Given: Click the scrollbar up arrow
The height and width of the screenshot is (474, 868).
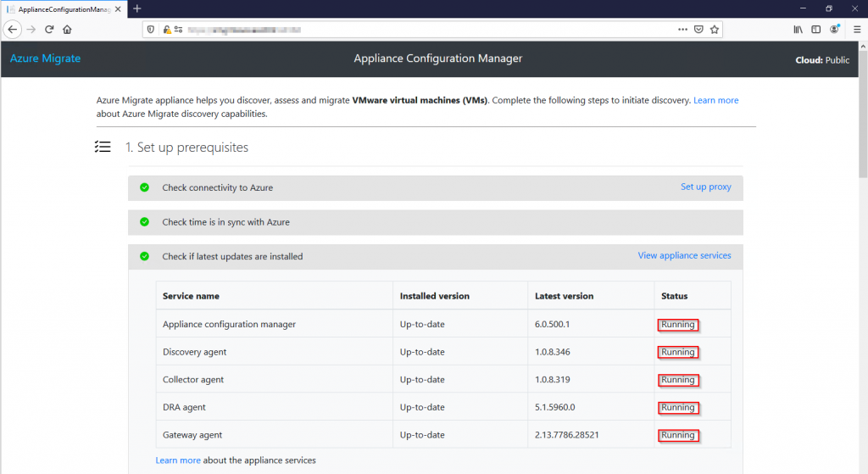Looking at the screenshot, I should click(863, 47).
